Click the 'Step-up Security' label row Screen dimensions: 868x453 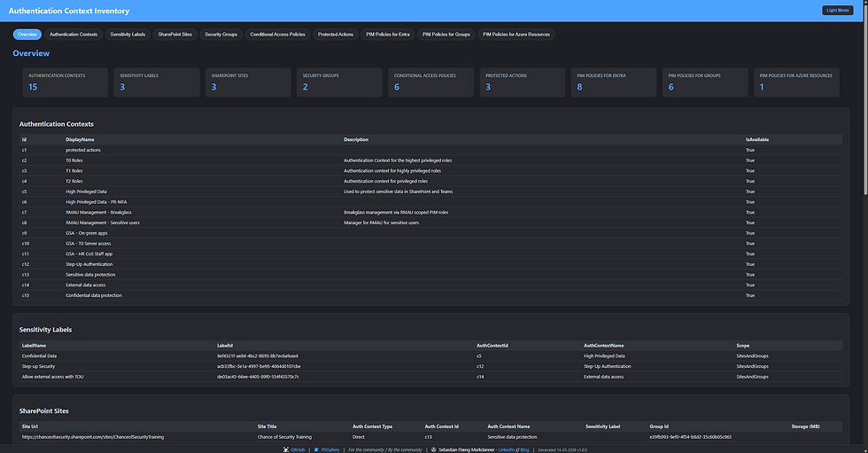(x=430, y=367)
